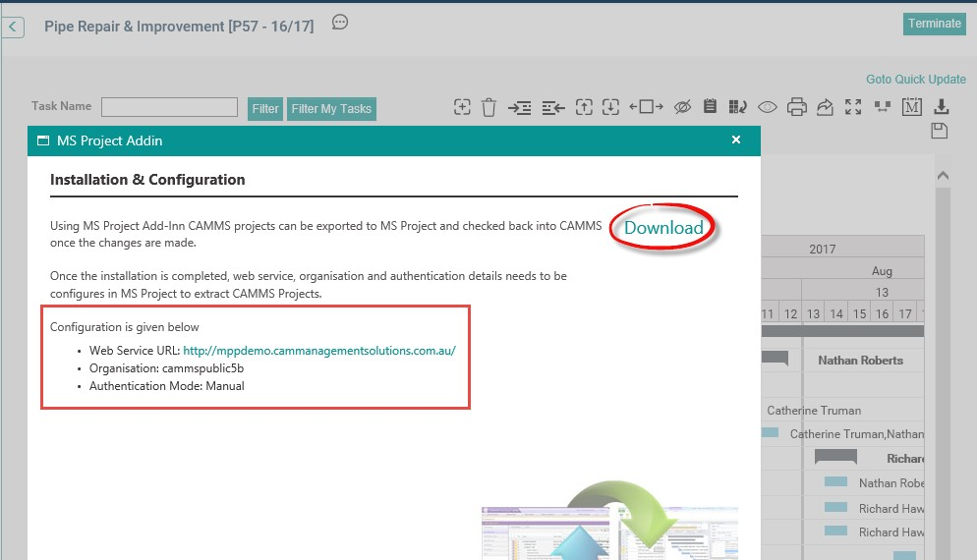Click the Gantt chart vertical scrollbar track
The width and height of the screenshot is (977, 560).
pos(943,373)
